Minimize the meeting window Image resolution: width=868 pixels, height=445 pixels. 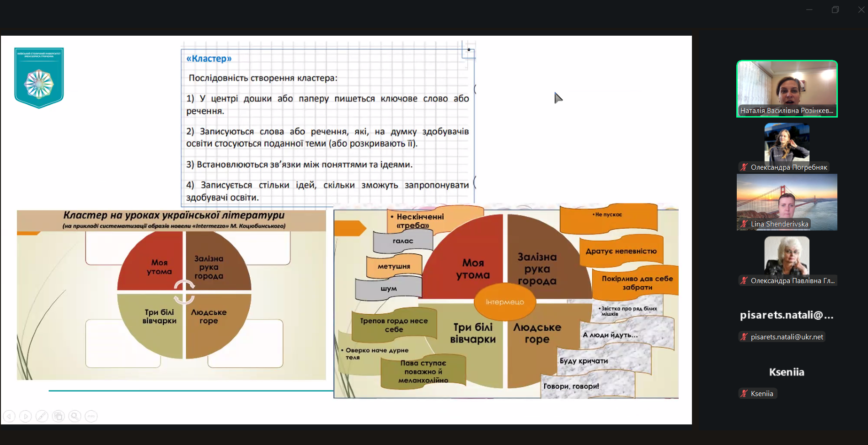[809, 10]
